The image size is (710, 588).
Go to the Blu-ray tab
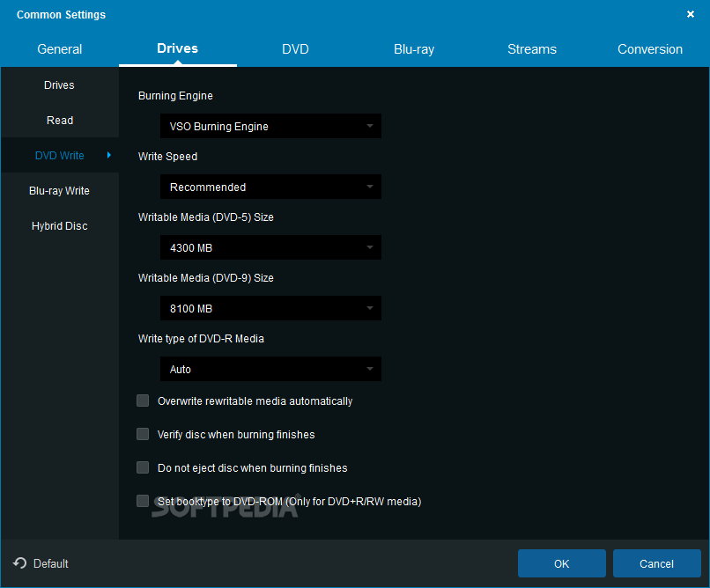(x=414, y=48)
